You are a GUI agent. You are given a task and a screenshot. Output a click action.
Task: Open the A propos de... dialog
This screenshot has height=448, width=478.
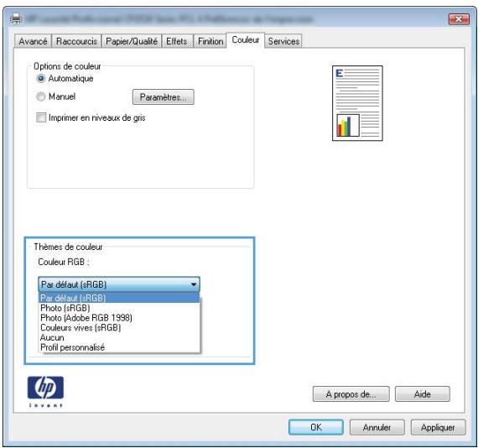[x=351, y=394]
